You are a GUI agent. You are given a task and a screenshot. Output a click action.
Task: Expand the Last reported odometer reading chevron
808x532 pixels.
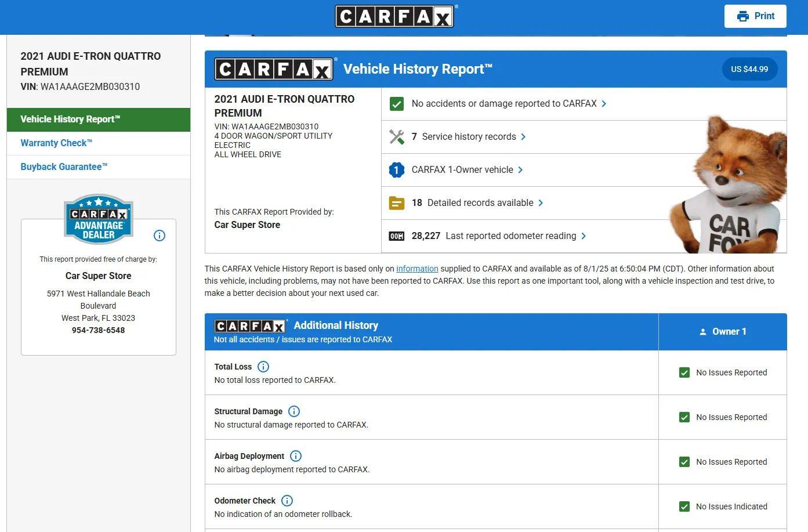point(584,236)
